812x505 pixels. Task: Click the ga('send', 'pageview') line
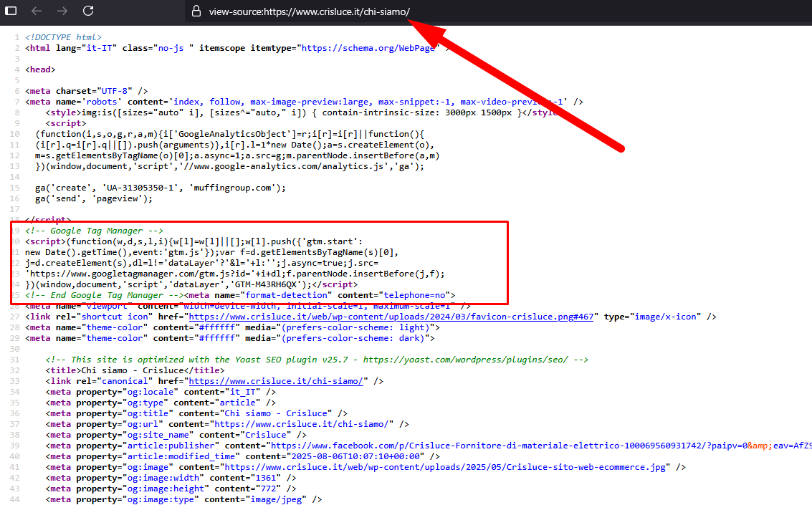pyautogui.click(x=94, y=198)
